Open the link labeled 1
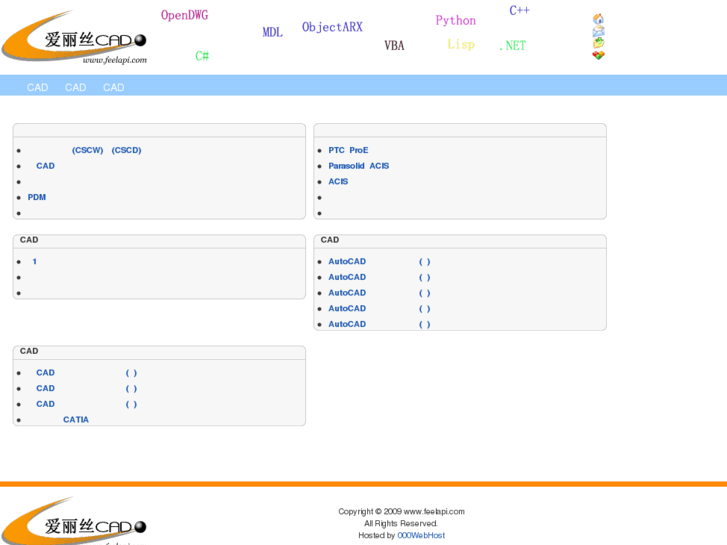The height and width of the screenshot is (545, 727). pos(34,262)
